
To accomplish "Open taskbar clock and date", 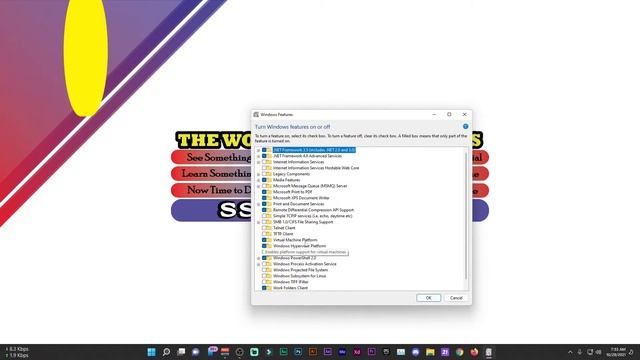I will coord(616,352).
